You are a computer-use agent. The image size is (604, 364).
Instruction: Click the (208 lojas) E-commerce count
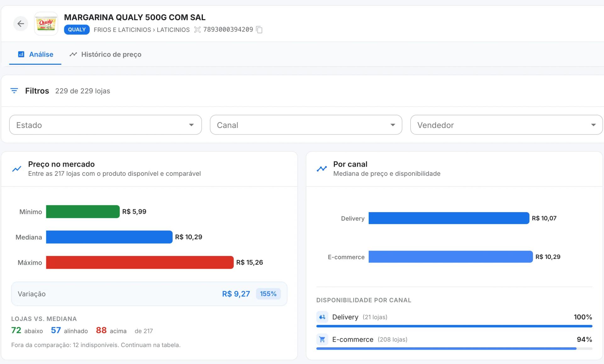(x=393, y=339)
